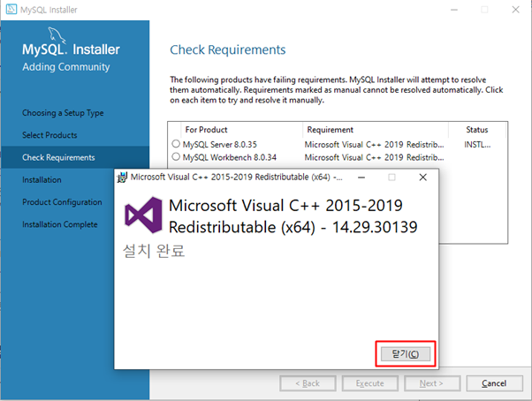Go to the Select Products step
The width and height of the screenshot is (532, 401).
click(x=49, y=135)
